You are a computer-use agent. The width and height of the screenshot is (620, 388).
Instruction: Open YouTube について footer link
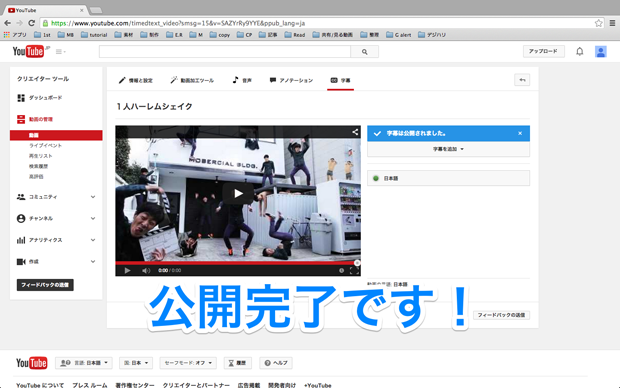pyautogui.click(x=40, y=385)
